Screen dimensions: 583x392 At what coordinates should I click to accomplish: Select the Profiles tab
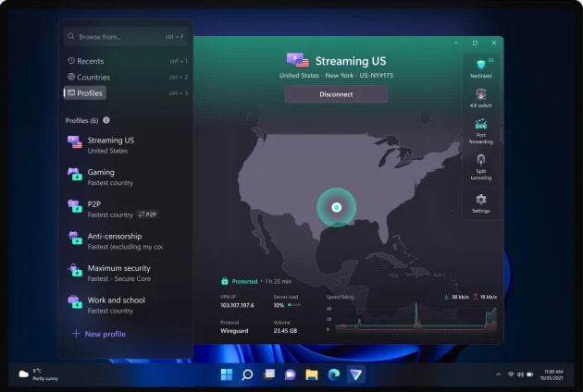[x=85, y=92]
